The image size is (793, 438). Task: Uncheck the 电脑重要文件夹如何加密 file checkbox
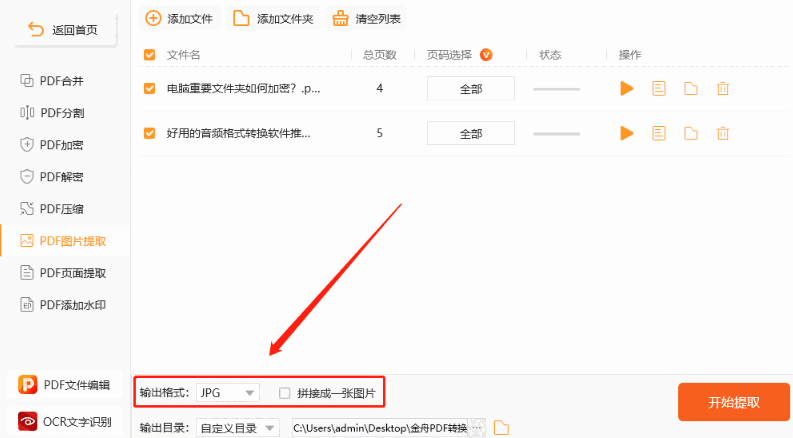coord(150,89)
